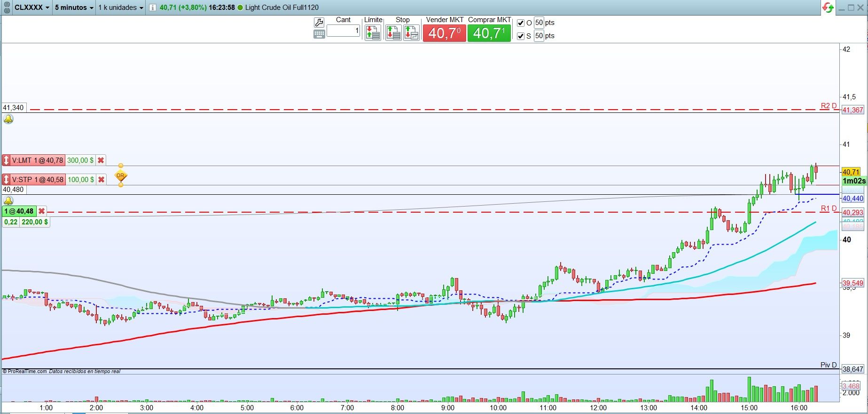
Task: Click the 3.468 volume value tag
Action: pyautogui.click(x=851, y=386)
